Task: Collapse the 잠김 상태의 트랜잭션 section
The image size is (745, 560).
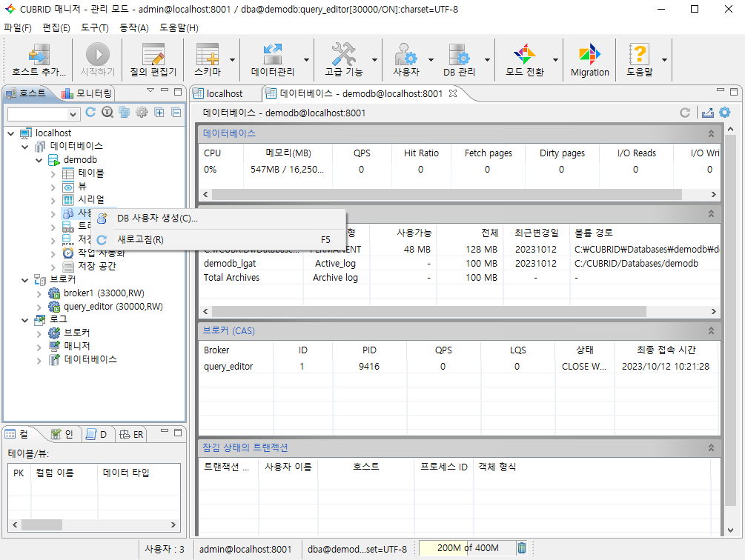Action: 711,447
